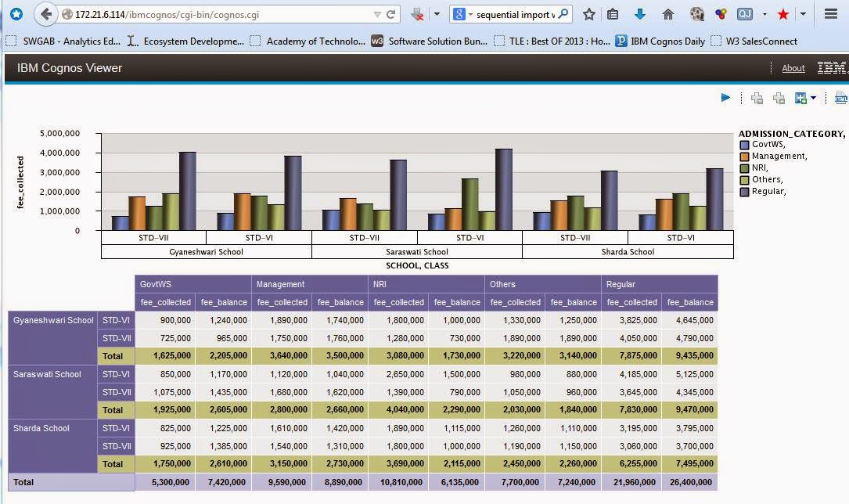
Task: Run the report again using Run icon
Action: [725, 98]
